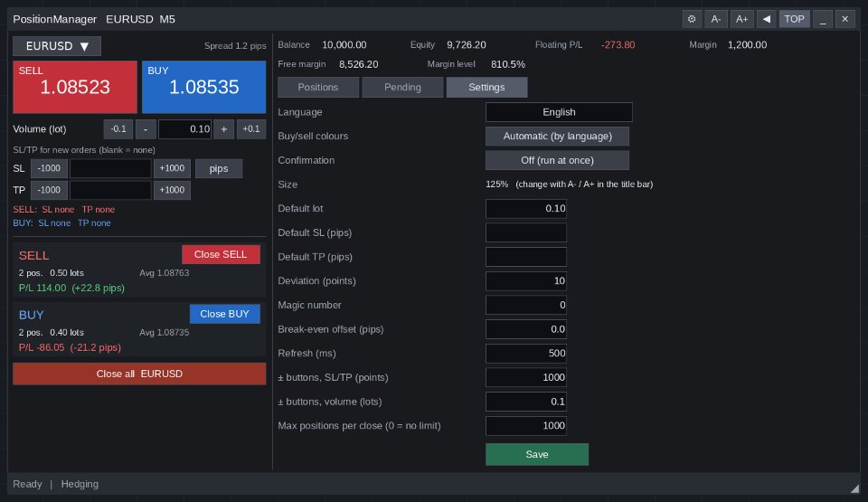Click the Close BUY button
The image size is (868, 502).
click(225, 314)
